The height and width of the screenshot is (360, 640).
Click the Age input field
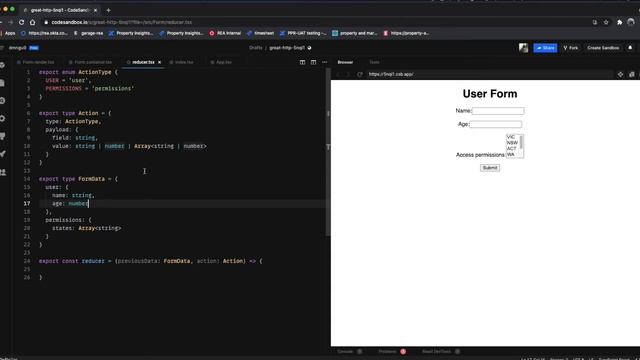pos(496,124)
